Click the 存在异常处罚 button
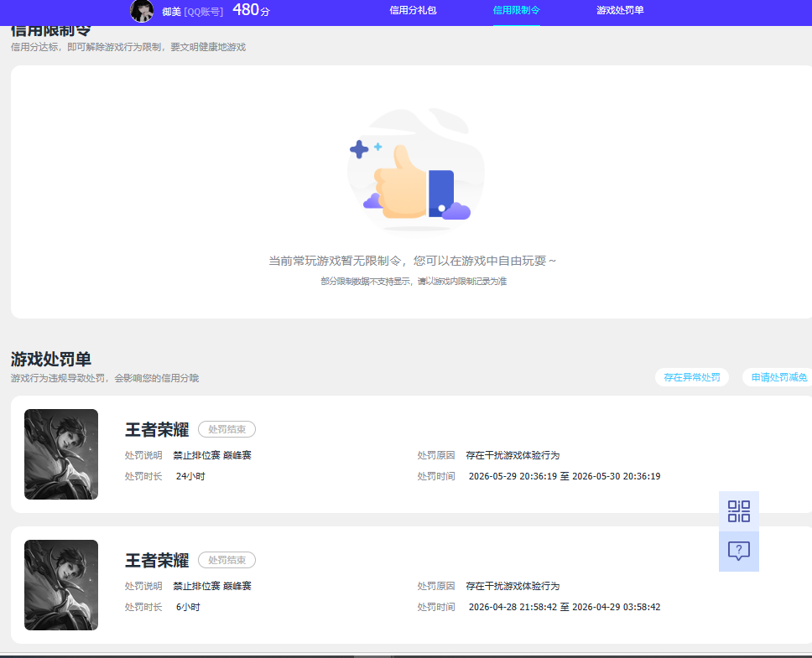The image size is (812, 658). pyautogui.click(x=692, y=377)
